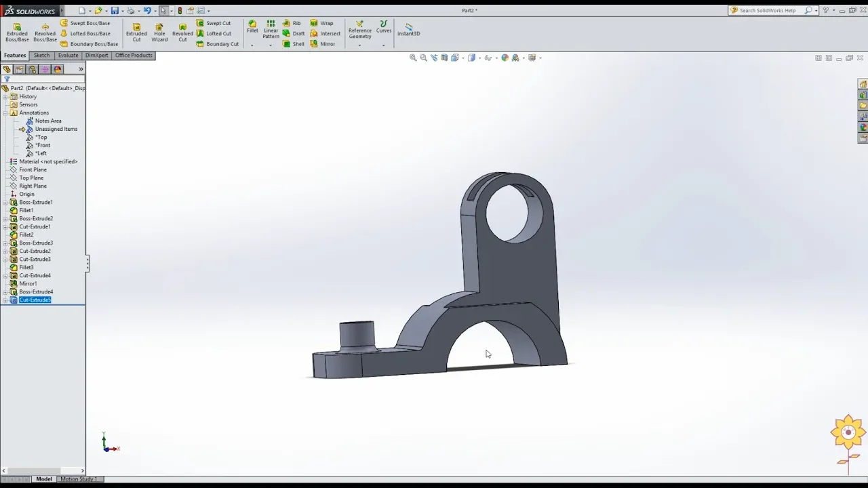Click the Undo icon

point(146,10)
